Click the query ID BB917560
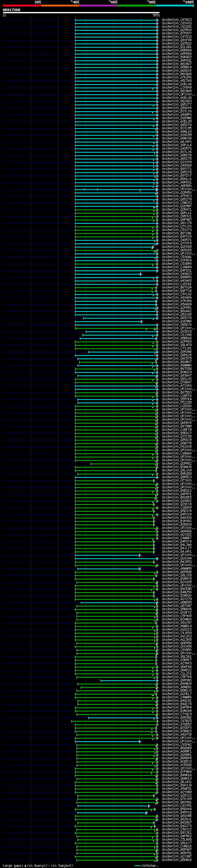Screen dimensions: 197x868 [11, 10]
